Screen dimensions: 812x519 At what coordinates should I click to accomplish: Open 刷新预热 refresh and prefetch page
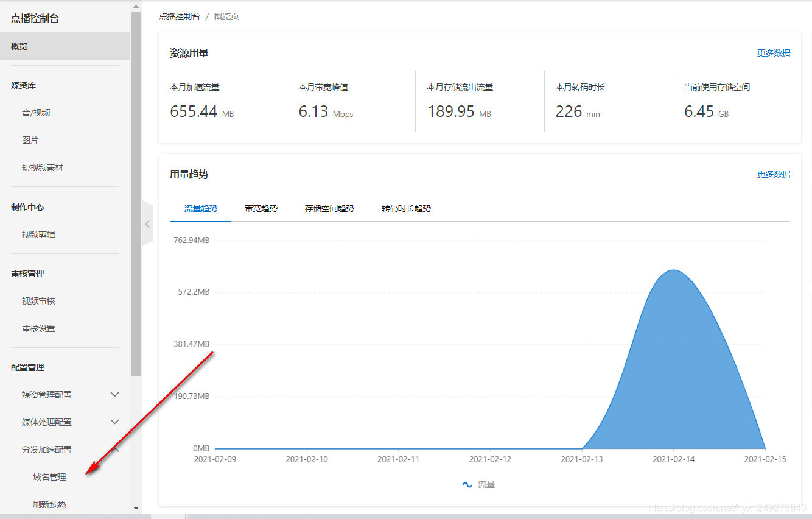49,504
